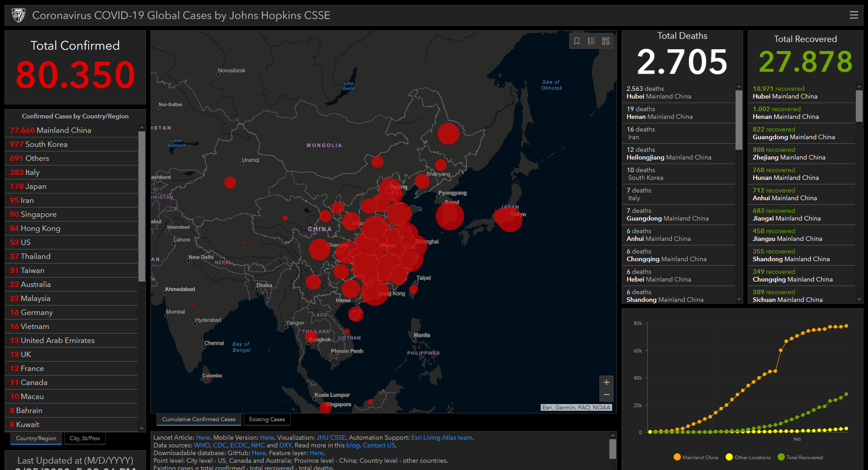The image size is (868, 470).
Task: Select 16 Germany row
Action: click(71, 312)
